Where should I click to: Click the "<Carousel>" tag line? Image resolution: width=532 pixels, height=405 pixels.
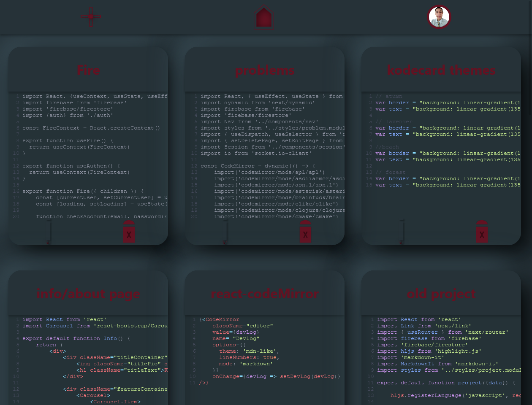tap(93, 395)
